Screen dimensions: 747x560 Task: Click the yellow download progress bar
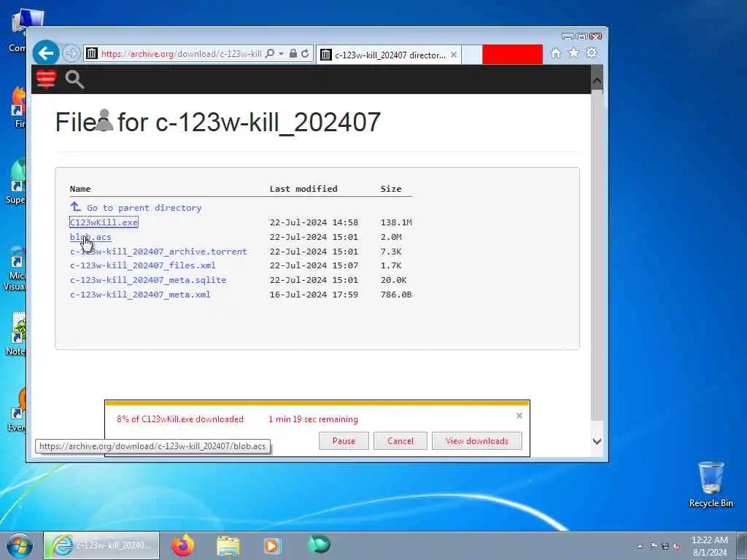pyautogui.click(x=317, y=403)
